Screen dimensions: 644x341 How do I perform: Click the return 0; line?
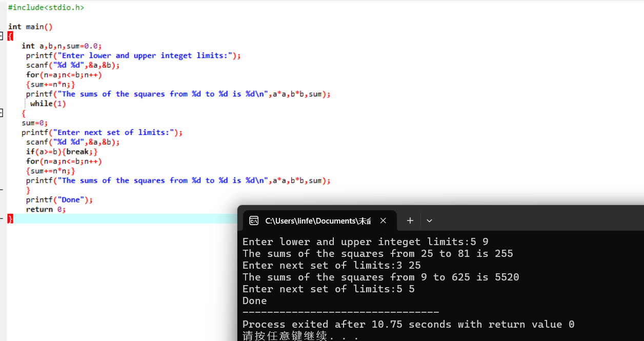[x=46, y=209]
